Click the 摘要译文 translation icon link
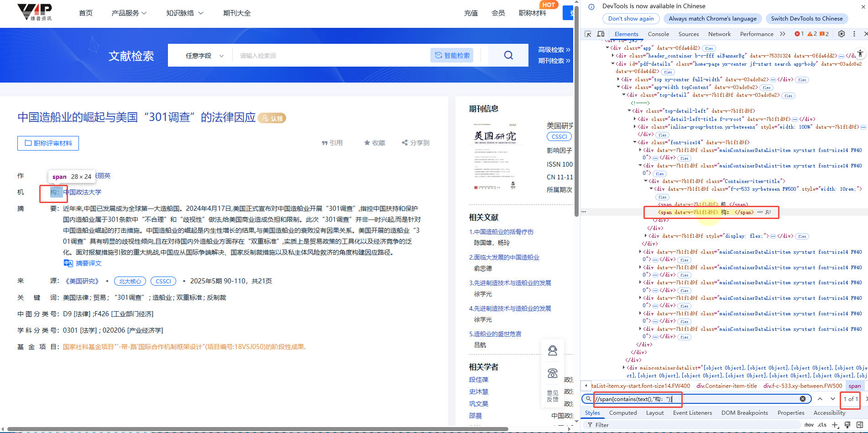Image resolution: width=868 pixels, height=433 pixels. tap(83, 263)
